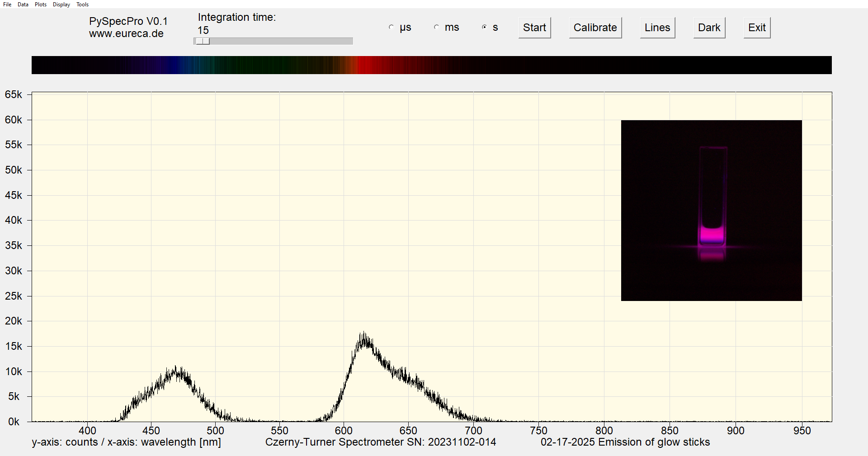868x456 pixels.
Task: Select the µs time unit radio button
Action: pos(392,27)
